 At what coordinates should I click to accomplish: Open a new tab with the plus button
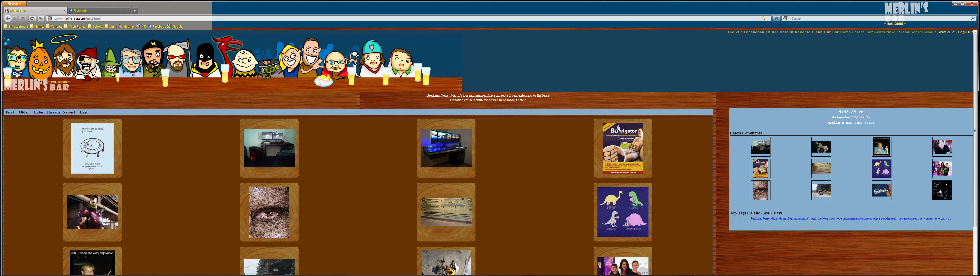[135, 11]
